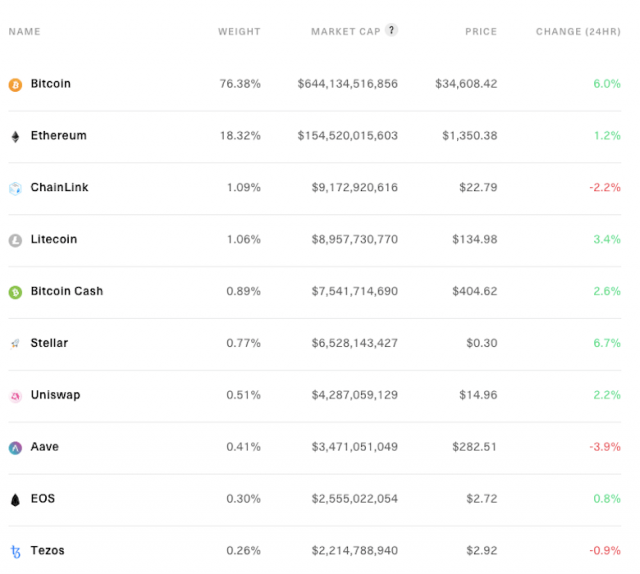The height and width of the screenshot is (574, 640).
Task: Click the Aave ghost icon
Action: 15,448
